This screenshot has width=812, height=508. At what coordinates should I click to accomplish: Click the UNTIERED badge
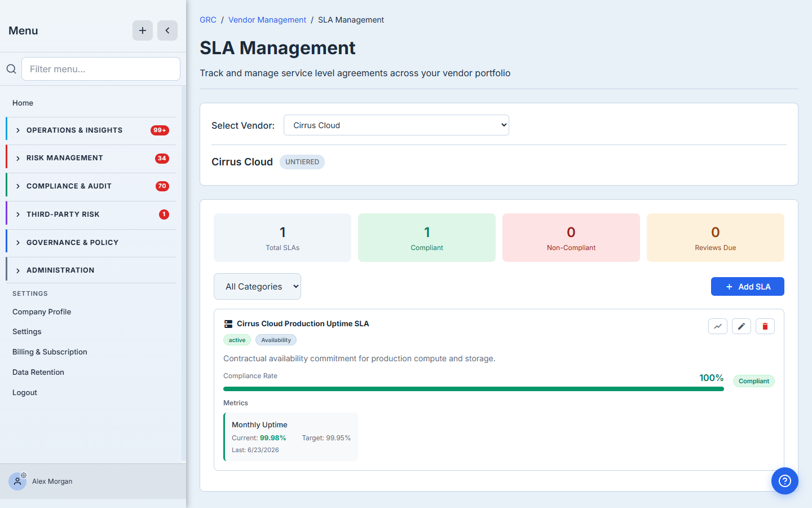point(302,162)
